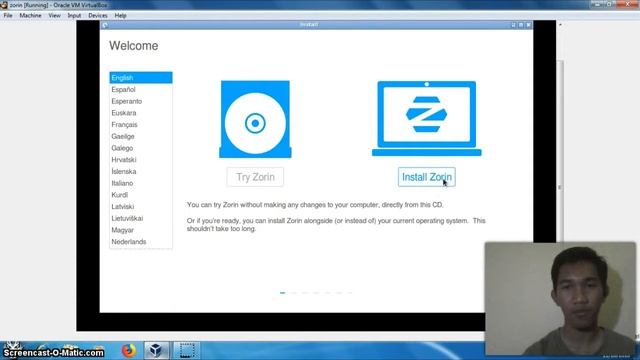Click screen recorder selection icon in taskbar
The height and width of the screenshot is (360, 640).
click(x=187, y=350)
